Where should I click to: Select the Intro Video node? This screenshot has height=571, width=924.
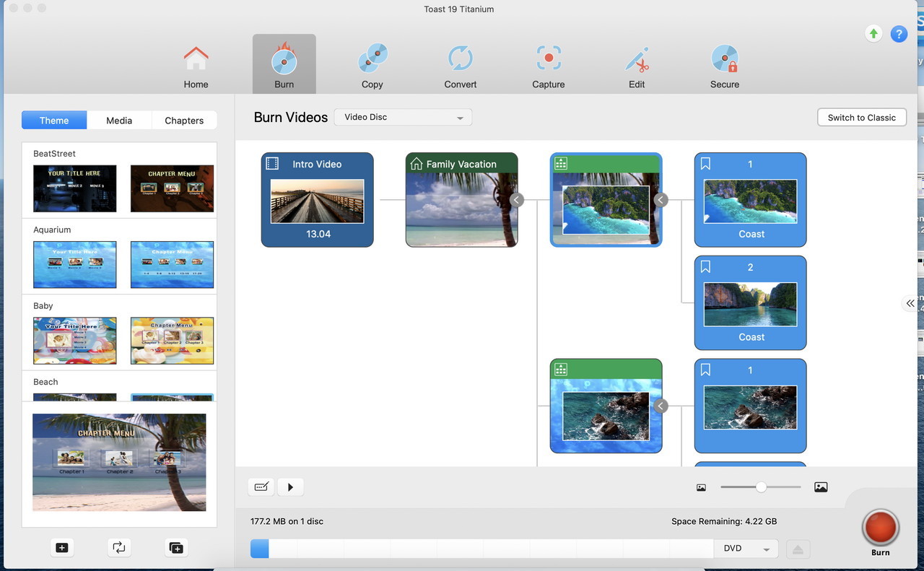[x=318, y=200]
